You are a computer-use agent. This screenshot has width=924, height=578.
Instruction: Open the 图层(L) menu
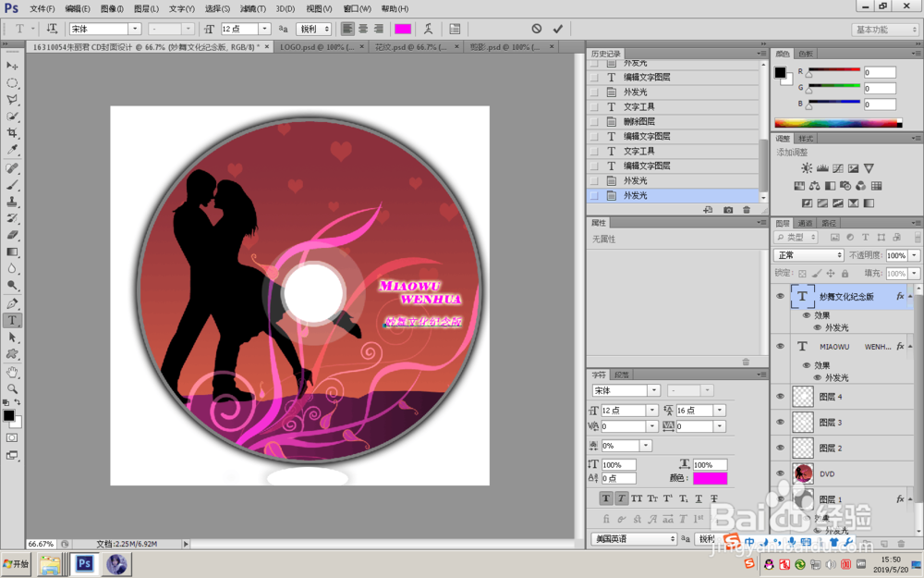coord(146,9)
